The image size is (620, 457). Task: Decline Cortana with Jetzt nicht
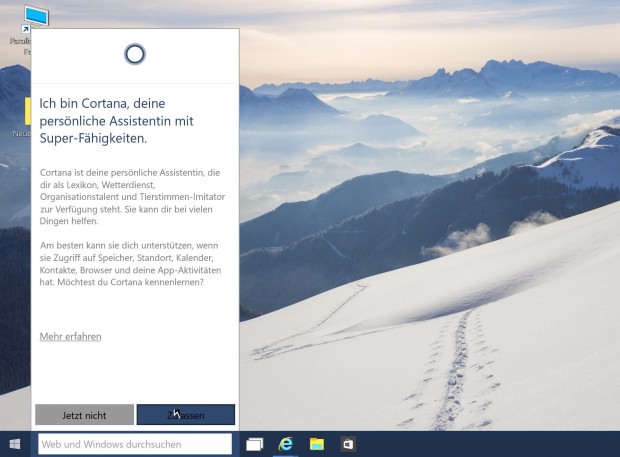pos(84,415)
